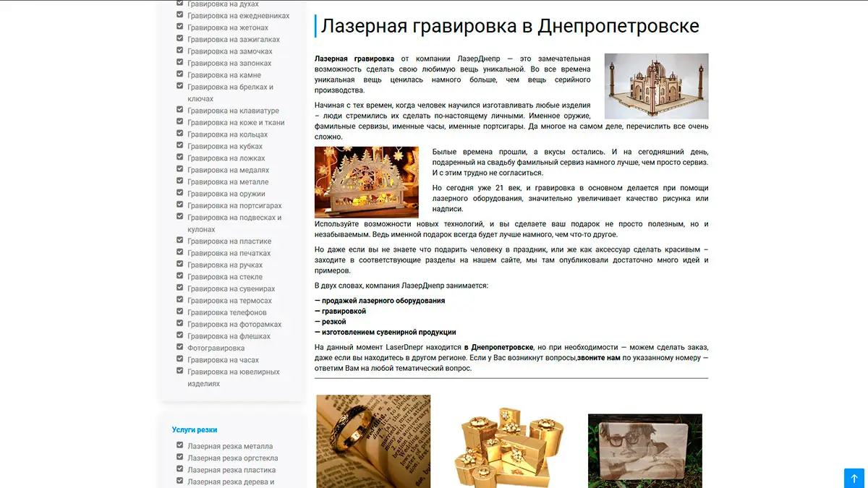Open the Гравировка на клавиатуре link
This screenshot has height=488, width=868.
[232, 111]
